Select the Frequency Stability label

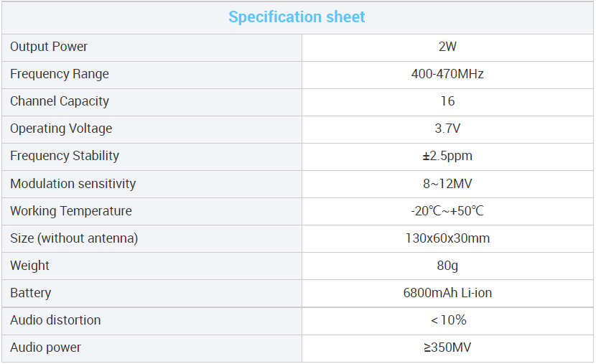(x=65, y=156)
